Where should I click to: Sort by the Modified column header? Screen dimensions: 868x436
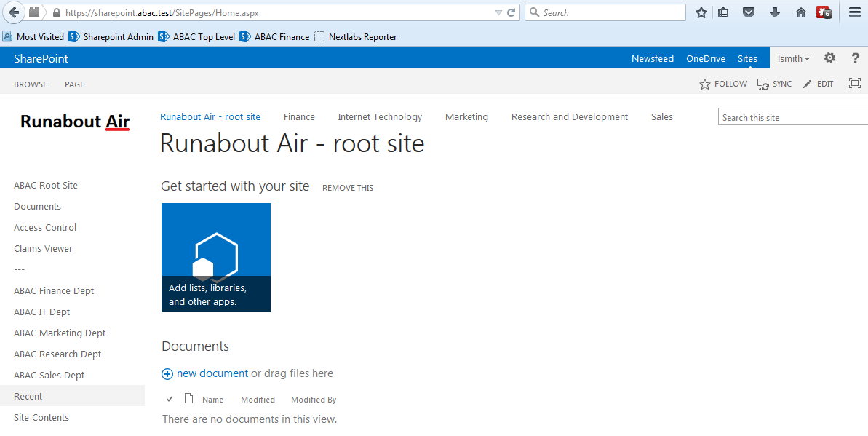(x=258, y=400)
